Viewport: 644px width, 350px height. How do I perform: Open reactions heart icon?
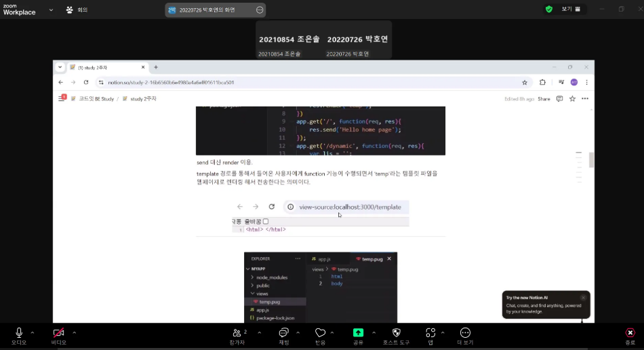tap(321, 333)
